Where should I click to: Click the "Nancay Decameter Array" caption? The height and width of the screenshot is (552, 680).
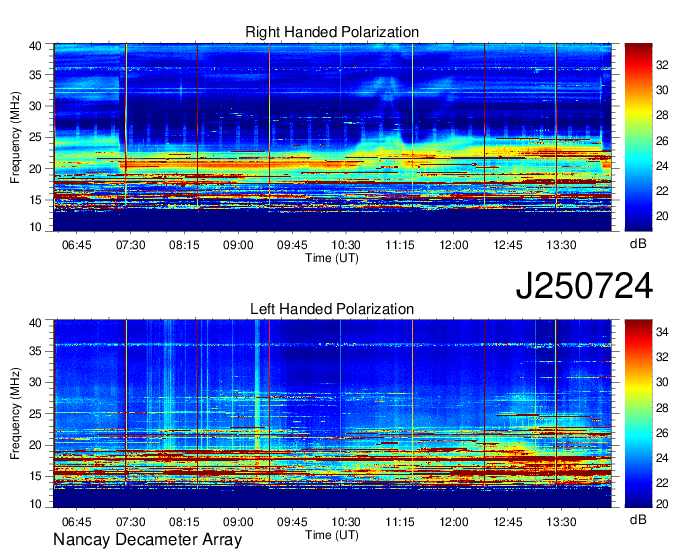147,540
